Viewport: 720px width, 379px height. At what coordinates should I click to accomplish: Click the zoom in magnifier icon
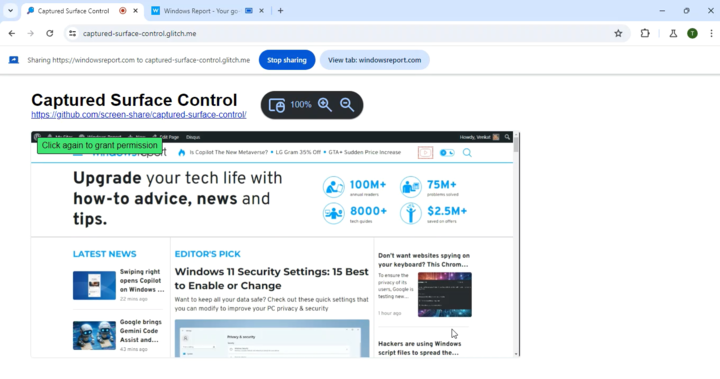325,105
